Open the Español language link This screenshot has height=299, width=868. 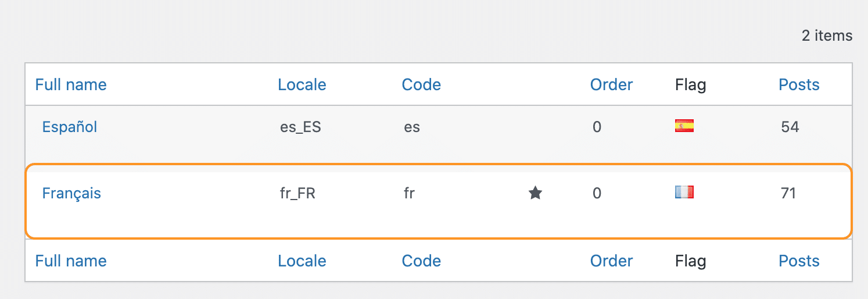coord(70,127)
